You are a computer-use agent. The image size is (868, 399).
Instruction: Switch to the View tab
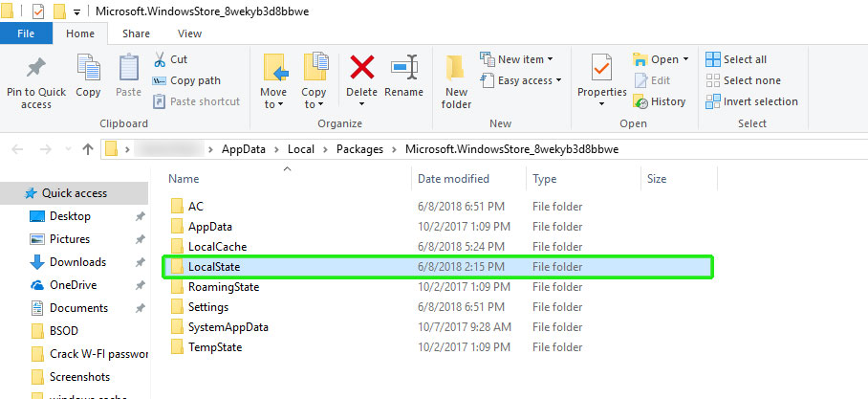tap(190, 33)
